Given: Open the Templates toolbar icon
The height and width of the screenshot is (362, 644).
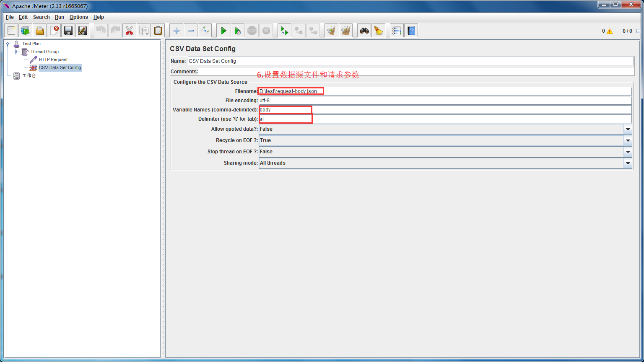Looking at the screenshot, I should tap(26, 31).
